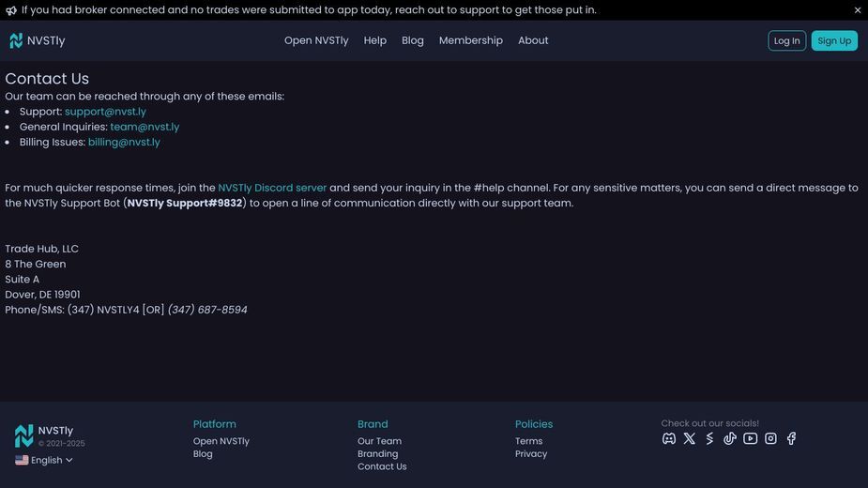
Task: Click the Log In button
Action: pos(786,40)
